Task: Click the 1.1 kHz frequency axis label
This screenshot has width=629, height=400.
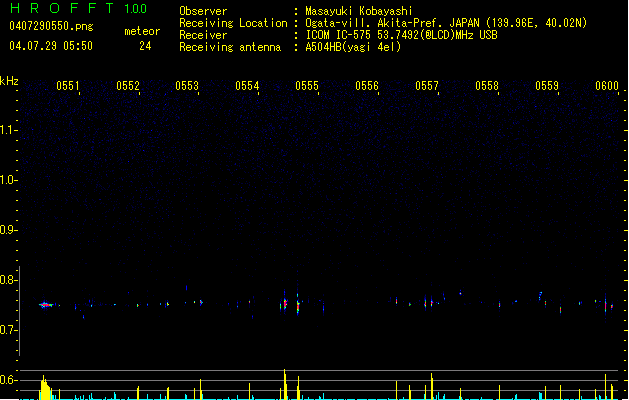Action: [8, 130]
